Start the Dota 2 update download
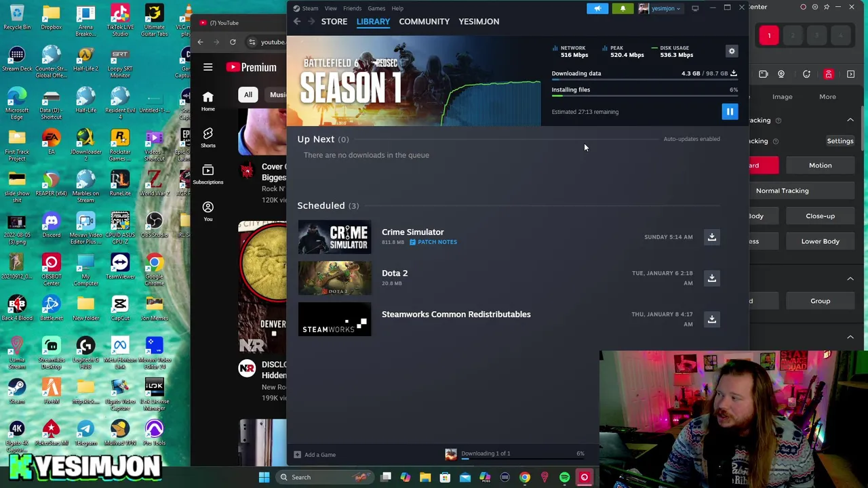This screenshot has height=488, width=868. [711, 278]
